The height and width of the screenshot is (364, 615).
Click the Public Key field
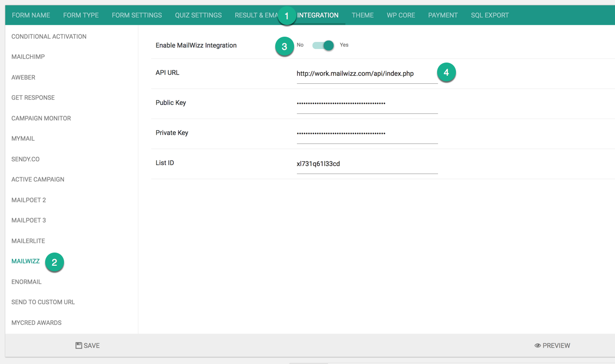click(x=367, y=104)
